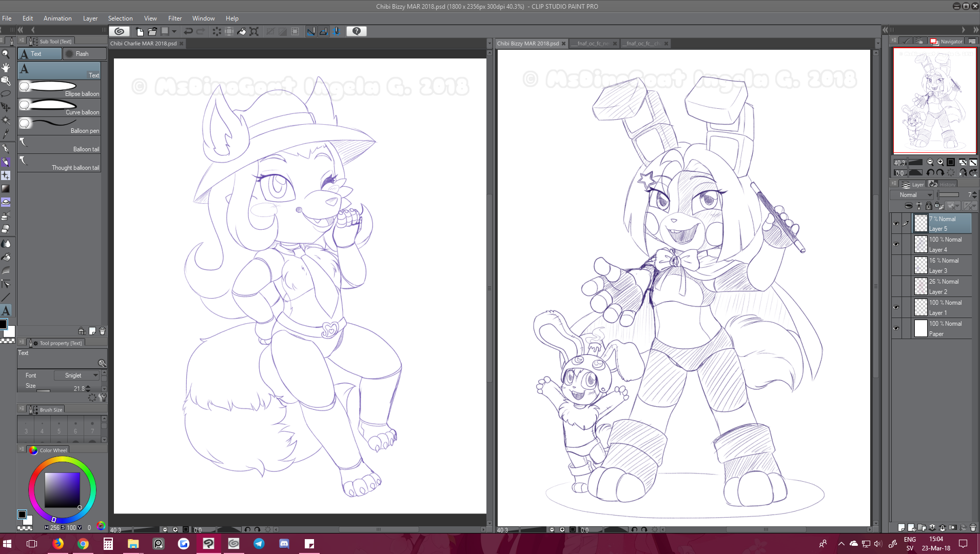Open the Font dropdown showing Sniglet

point(77,375)
